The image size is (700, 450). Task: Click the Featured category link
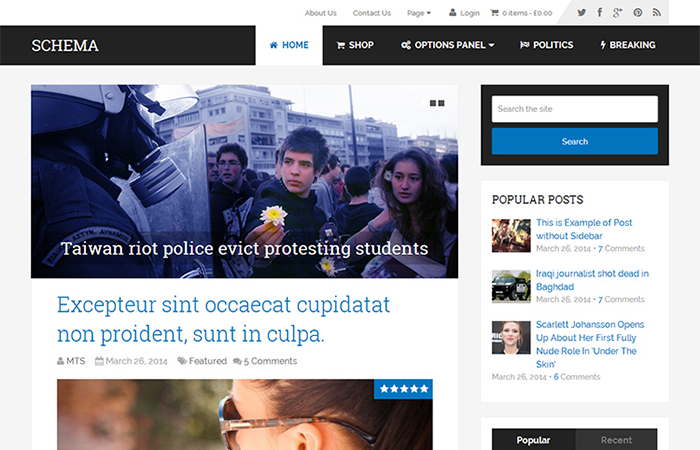click(x=208, y=361)
